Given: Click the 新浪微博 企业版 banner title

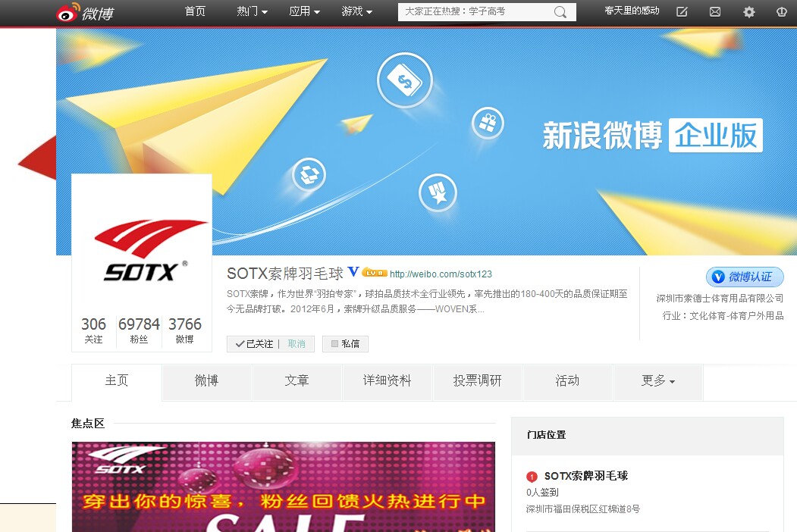Looking at the screenshot, I should [653, 135].
